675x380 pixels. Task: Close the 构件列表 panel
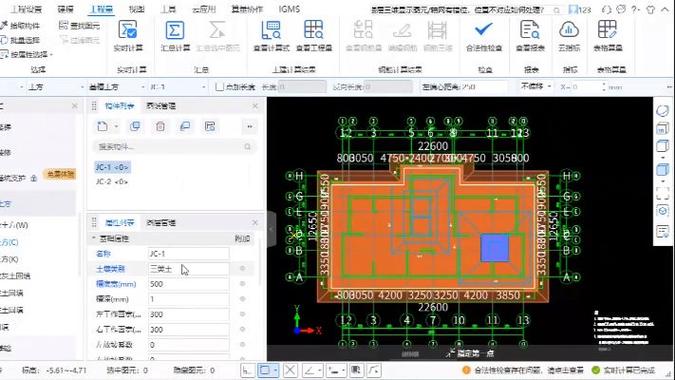(x=255, y=106)
